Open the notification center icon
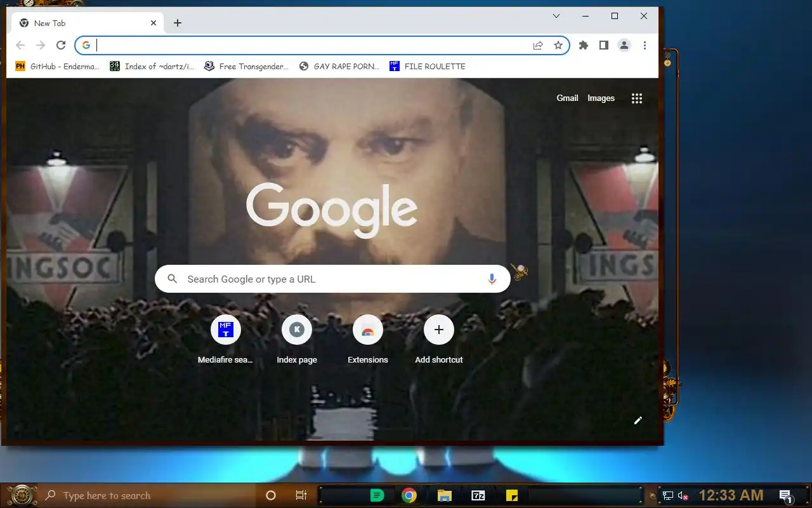Screen dimensions: 812x508 [x=785, y=496]
